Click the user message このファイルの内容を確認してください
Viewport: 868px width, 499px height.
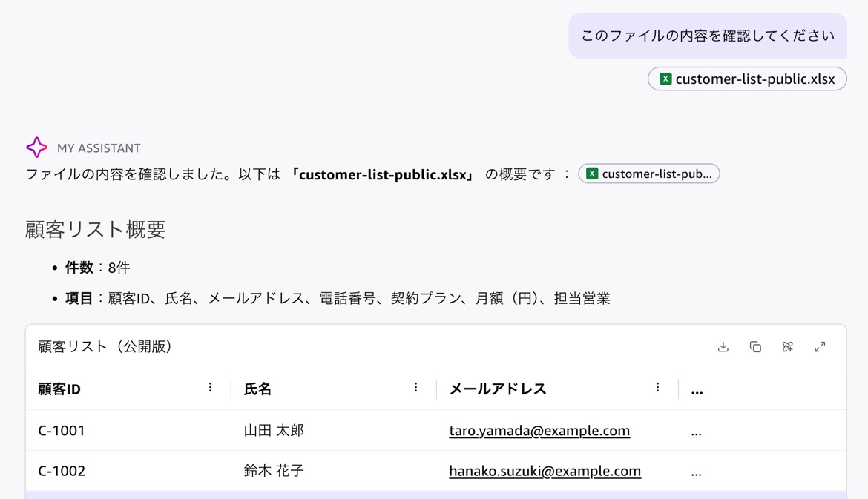(708, 36)
